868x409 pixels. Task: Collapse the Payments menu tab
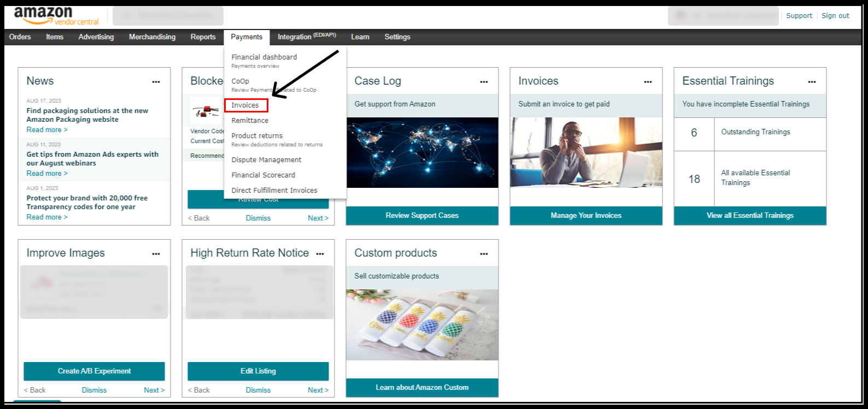click(247, 37)
